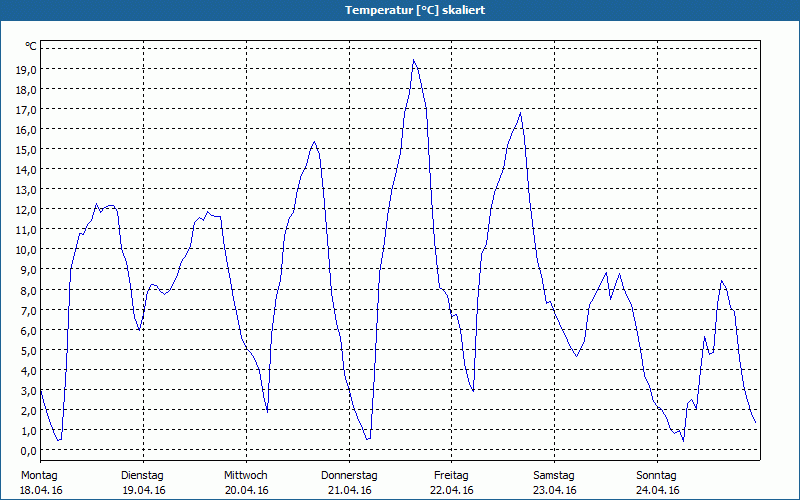Click the date 24.04.16
This screenshot has height=500, width=800.
point(658,490)
